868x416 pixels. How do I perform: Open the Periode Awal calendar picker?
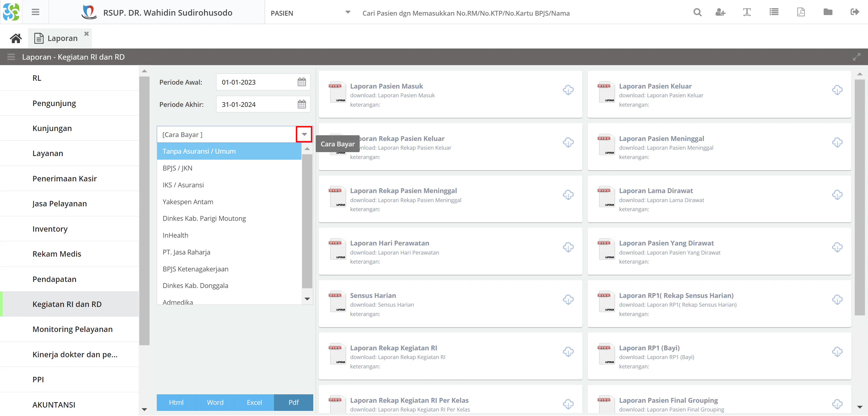(301, 82)
